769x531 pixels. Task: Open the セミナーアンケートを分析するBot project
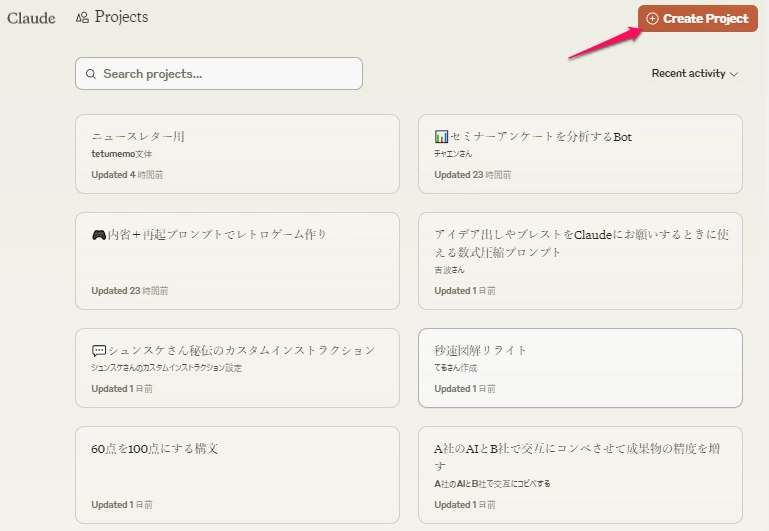coord(580,154)
